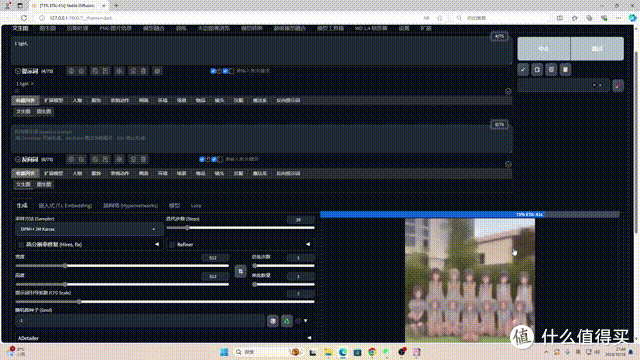The image size is (640, 360).
Task: Toggle circle collapse icon before 提示词 label
Action: pos(18,71)
